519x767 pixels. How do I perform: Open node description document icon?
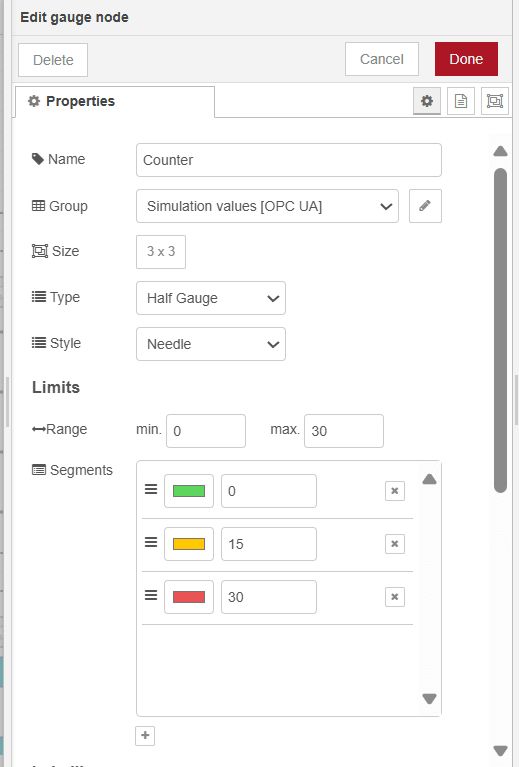461,101
